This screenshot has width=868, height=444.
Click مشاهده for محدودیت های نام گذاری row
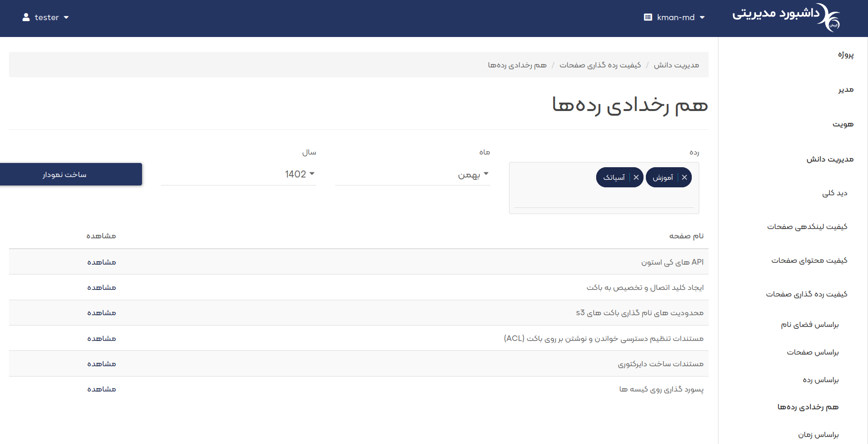102,313
